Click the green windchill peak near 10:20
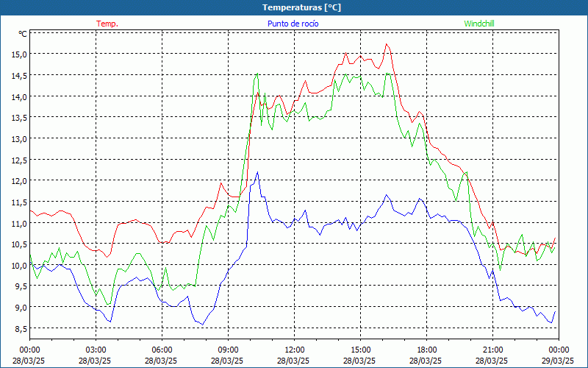 point(257,74)
